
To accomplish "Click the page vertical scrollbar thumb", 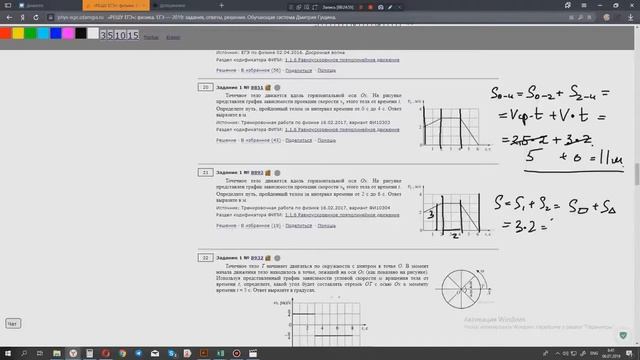I will (x=637, y=174).
